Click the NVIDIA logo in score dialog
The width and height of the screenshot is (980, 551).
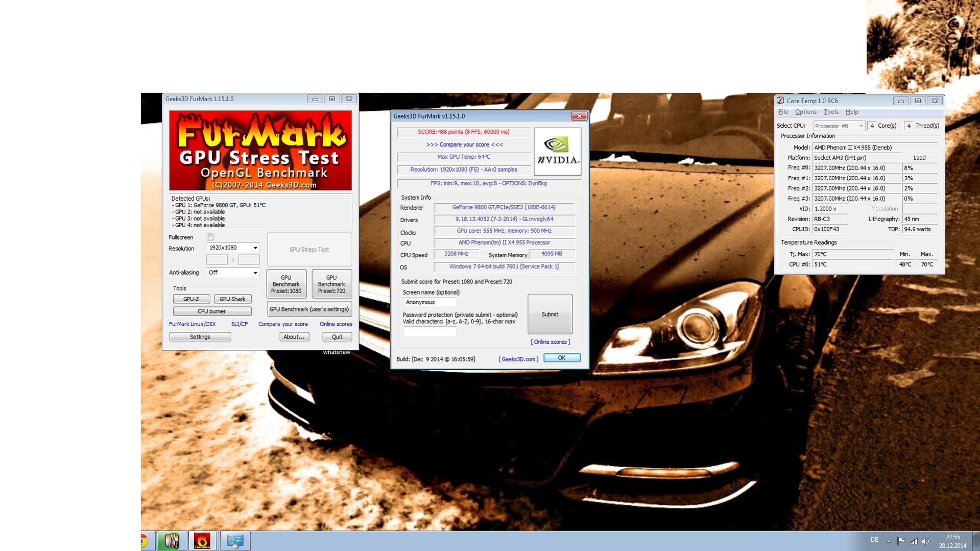(x=558, y=152)
